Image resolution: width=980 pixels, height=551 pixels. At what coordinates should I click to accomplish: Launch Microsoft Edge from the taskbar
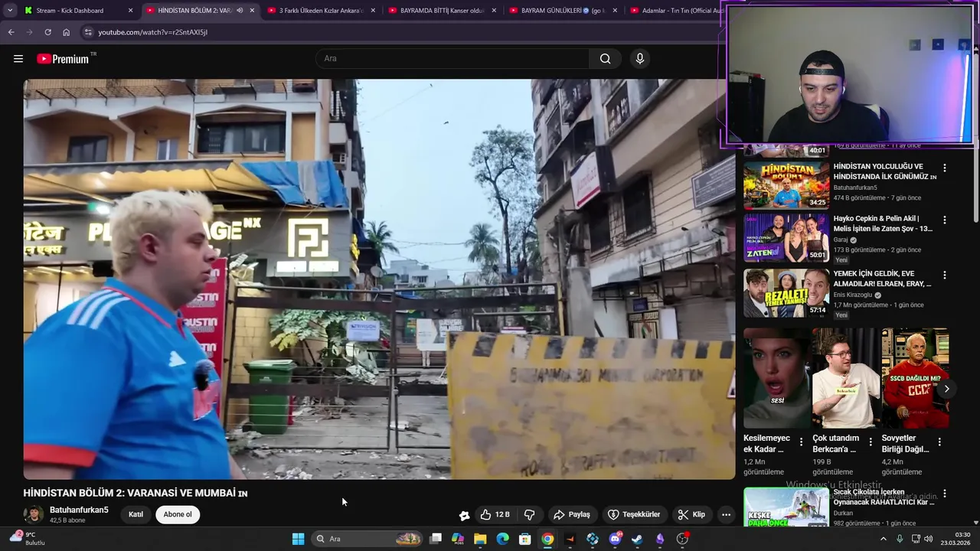click(x=502, y=539)
